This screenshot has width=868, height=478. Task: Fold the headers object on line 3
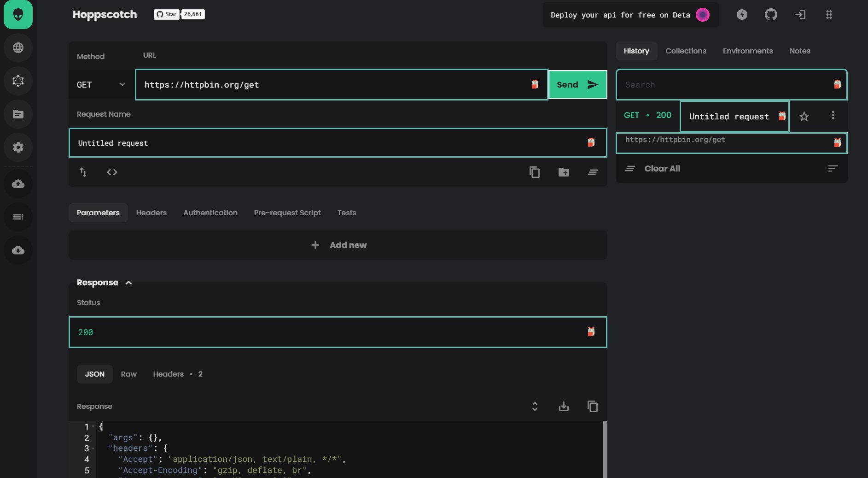[93, 448]
